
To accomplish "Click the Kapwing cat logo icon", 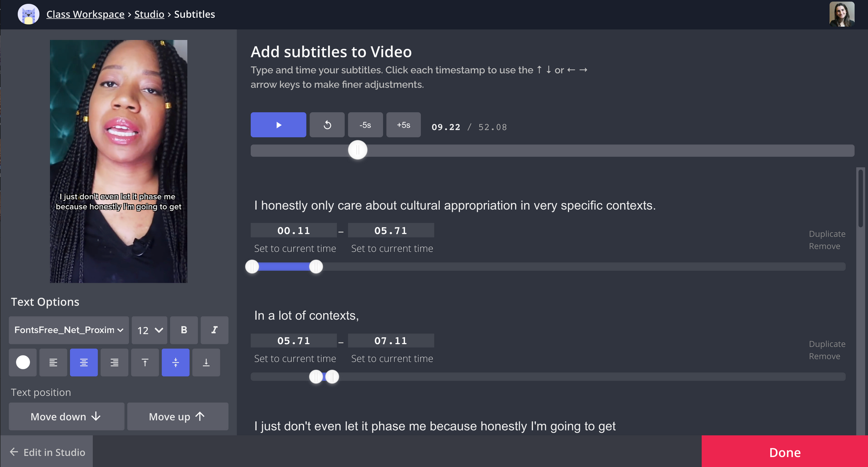I will point(29,14).
